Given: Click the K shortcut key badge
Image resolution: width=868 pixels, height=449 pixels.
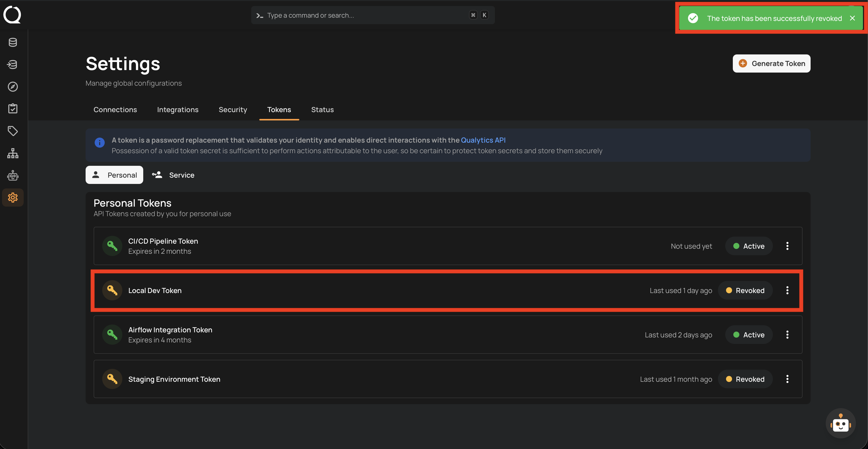Looking at the screenshot, I should [x=484, y=15].
